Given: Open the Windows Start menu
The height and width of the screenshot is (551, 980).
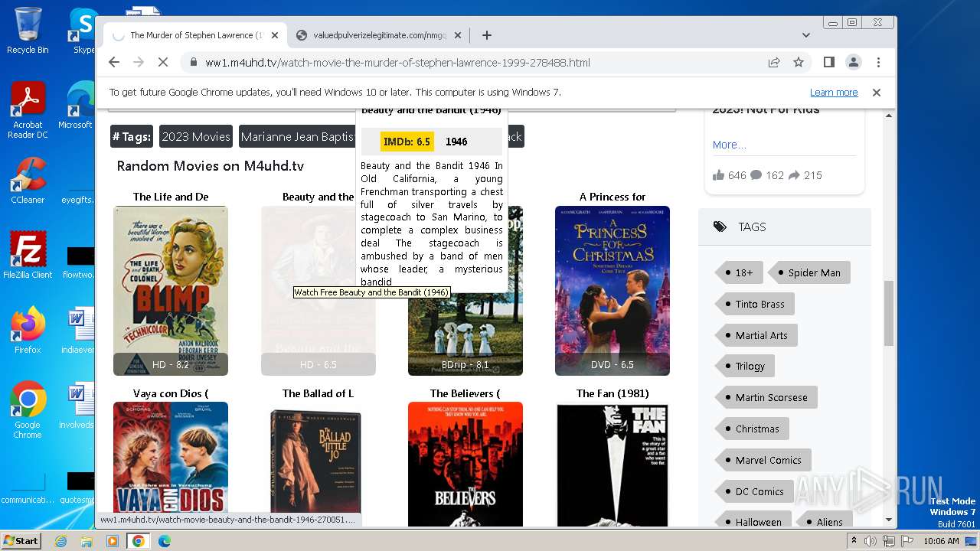Looking at the screenshot, I should pyautogui.click(x=21, y=540).
